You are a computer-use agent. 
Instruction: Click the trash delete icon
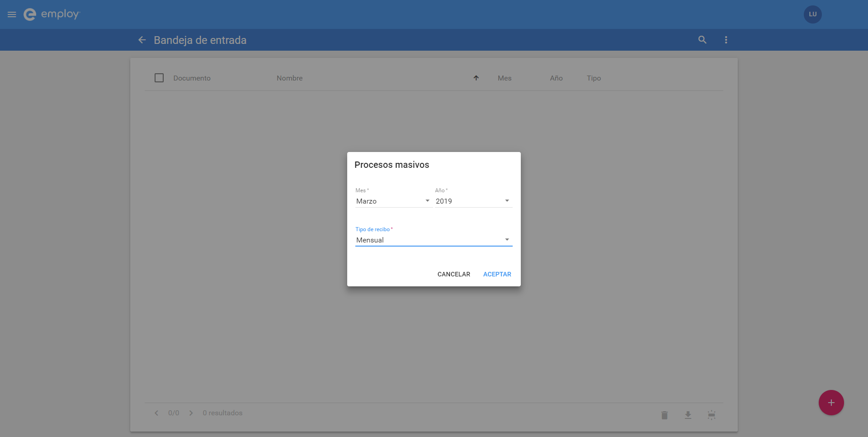click(x=664, y=415)
